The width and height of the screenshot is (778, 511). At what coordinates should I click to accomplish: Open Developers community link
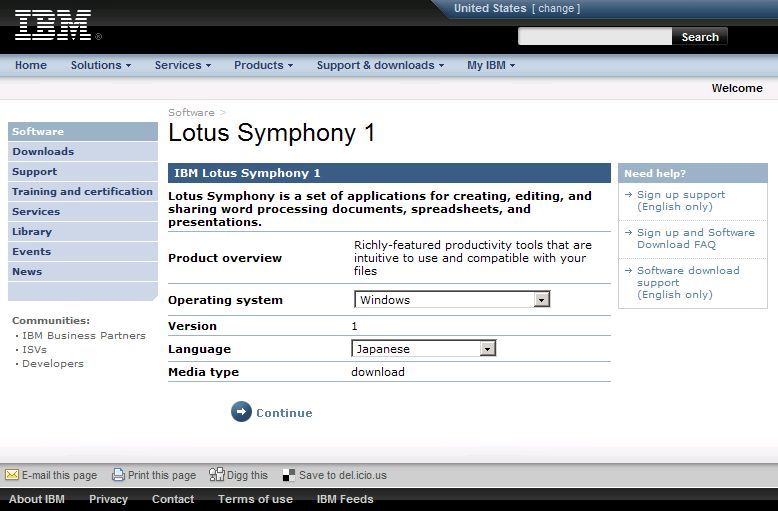(53, 363)
